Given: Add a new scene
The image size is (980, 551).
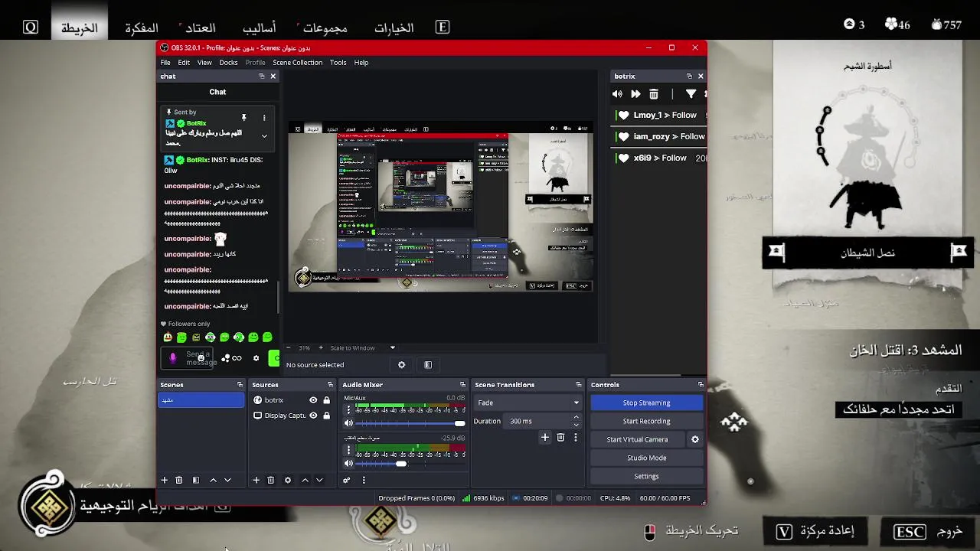Looking at the screenshot, I should click(164, 480).
